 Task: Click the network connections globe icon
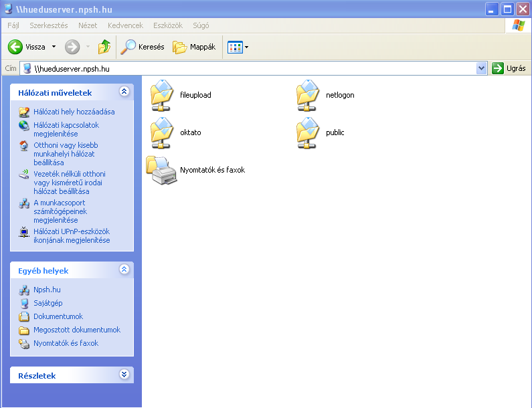coord(23,126)
